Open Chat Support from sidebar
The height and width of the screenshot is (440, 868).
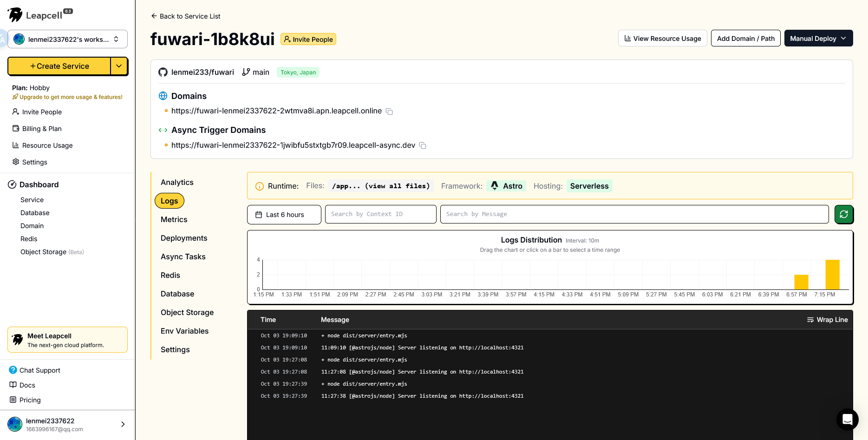coord(39,370)
